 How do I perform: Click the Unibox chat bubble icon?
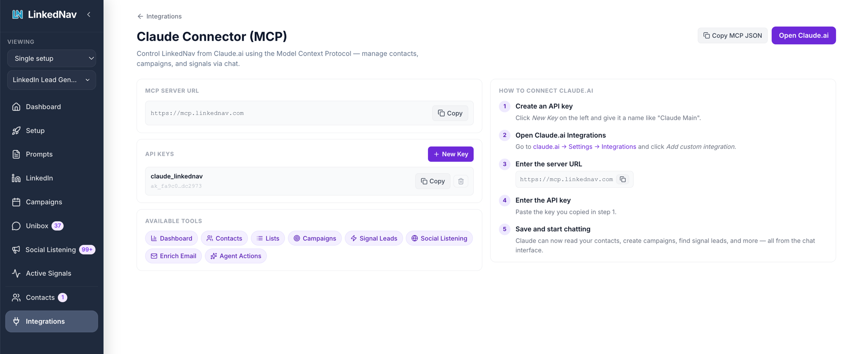tap(16, 226)
